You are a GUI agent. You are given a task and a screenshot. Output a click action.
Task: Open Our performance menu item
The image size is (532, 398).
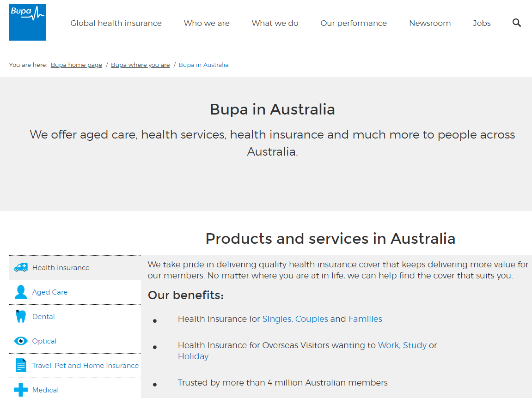[354, 23]
